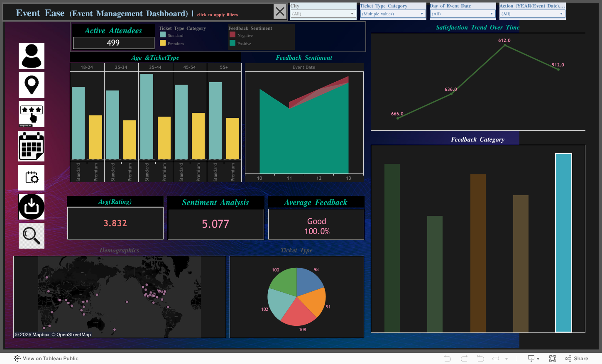Click the star rating icon in sidebar

31,114
